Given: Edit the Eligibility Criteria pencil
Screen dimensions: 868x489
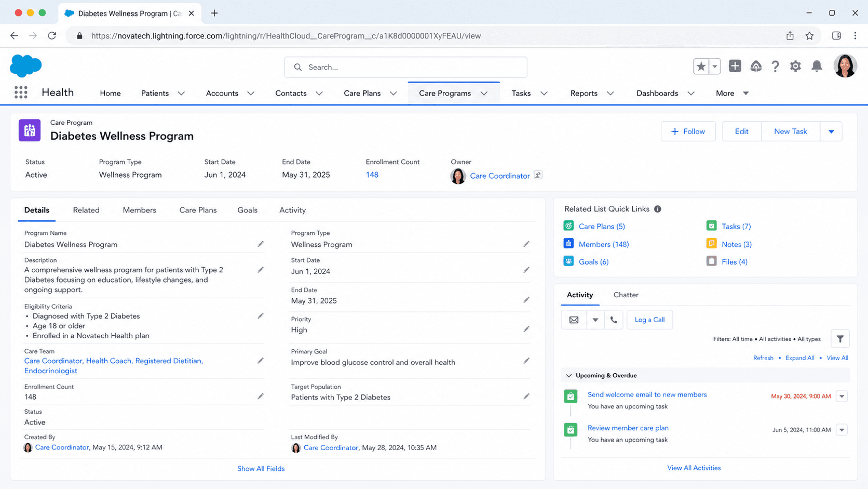Looking at the screenshot, I should pyautogui.click(x=261, y=316).
